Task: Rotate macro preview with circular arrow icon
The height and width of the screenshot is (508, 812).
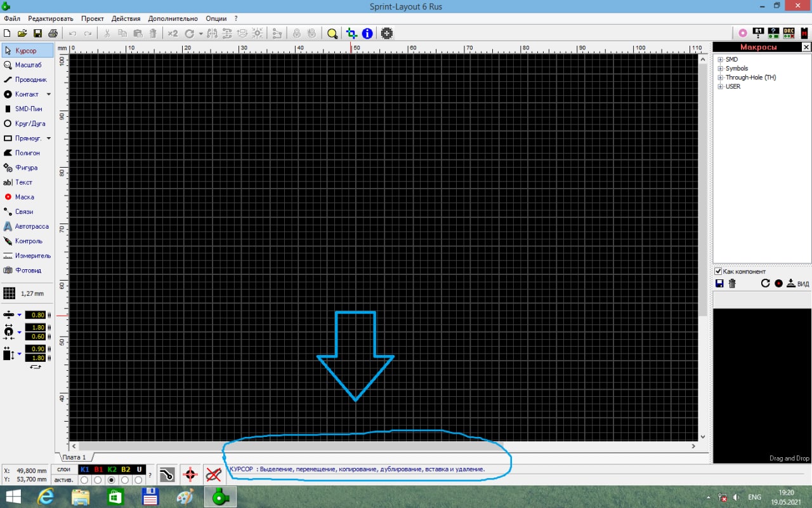Action: coord(765,283)
